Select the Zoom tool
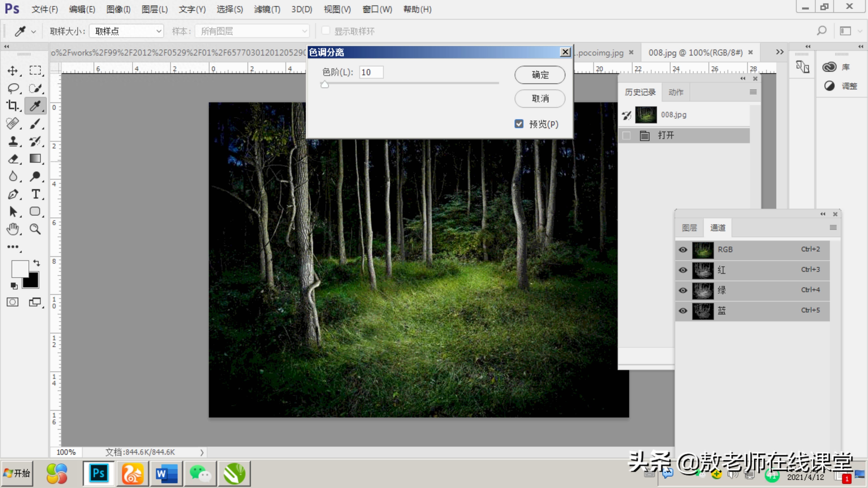Viewport: 868px width, 488px height. pyautogui.click(x=35, y=229)
